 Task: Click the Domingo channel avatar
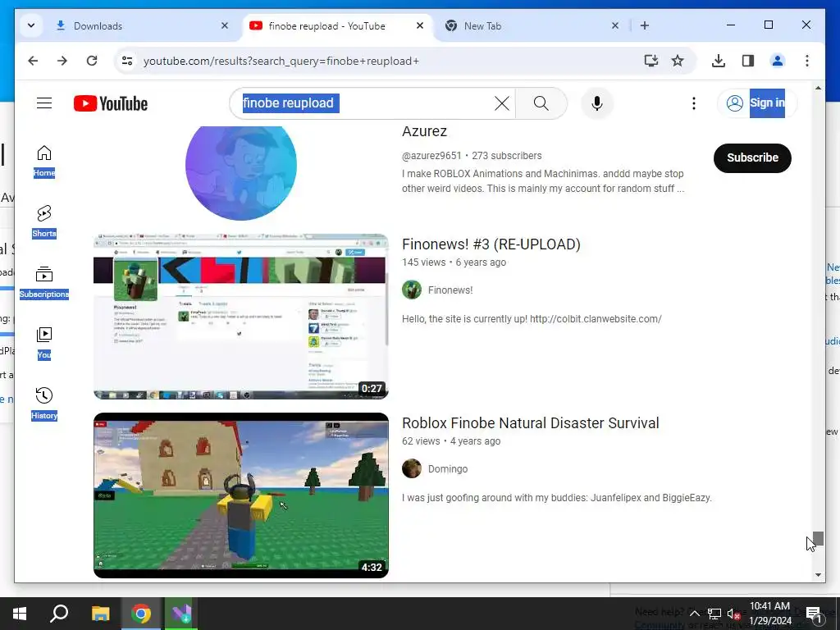click(x=412, y=468)
